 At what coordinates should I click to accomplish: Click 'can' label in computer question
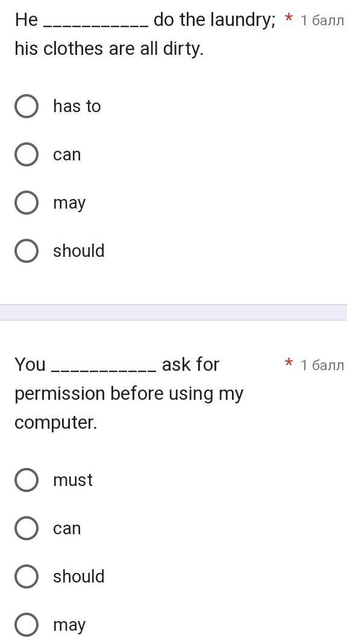click(67, 529)
